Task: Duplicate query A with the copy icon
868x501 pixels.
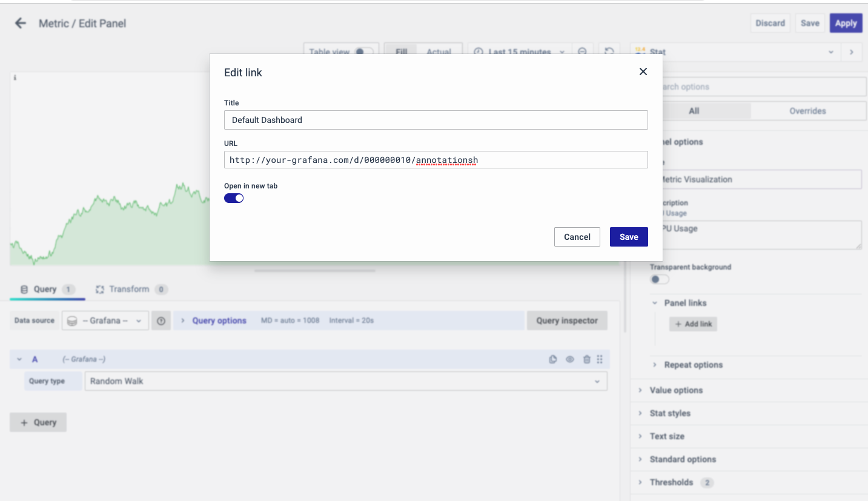Action: [552, 359]
